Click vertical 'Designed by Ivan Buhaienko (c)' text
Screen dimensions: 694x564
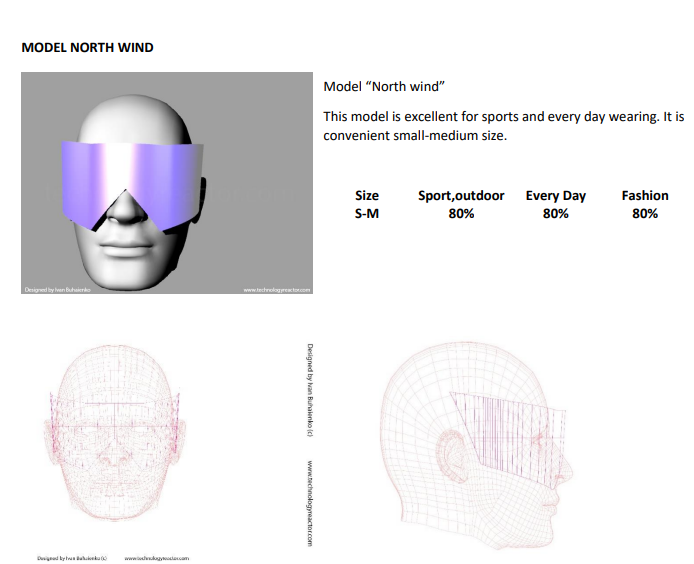[x=310, y=390]
